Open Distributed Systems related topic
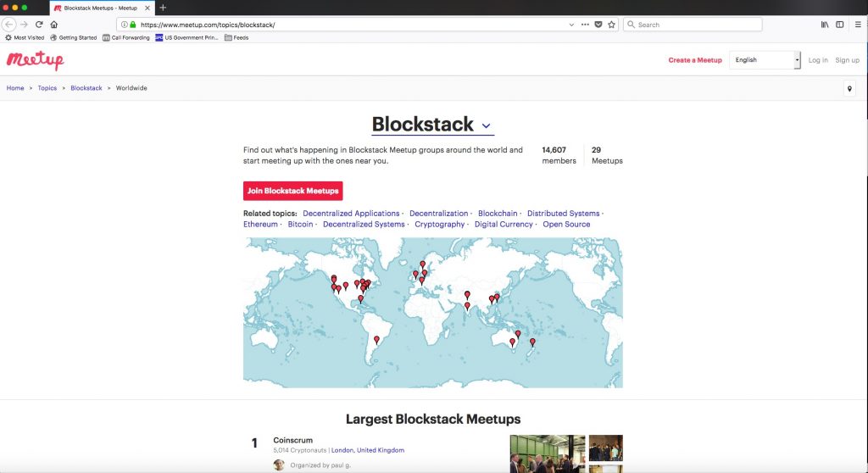Screen dimensions: 868x473 click(563, 214)
